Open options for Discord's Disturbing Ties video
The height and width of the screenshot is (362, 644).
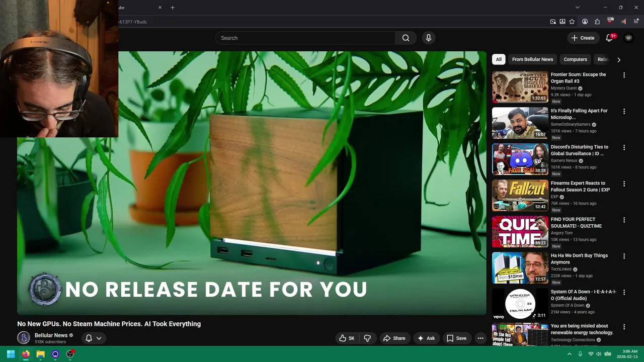(624, 147)
